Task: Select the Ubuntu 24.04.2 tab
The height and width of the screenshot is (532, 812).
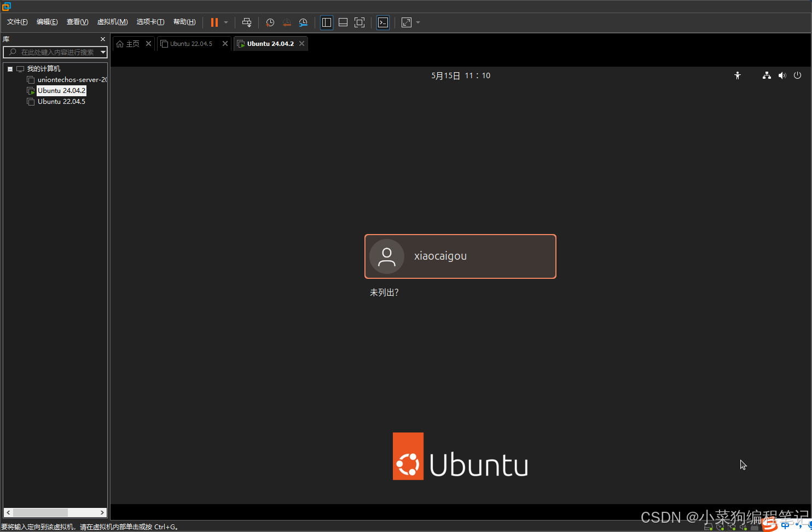Action: click(x=270, y=44)
